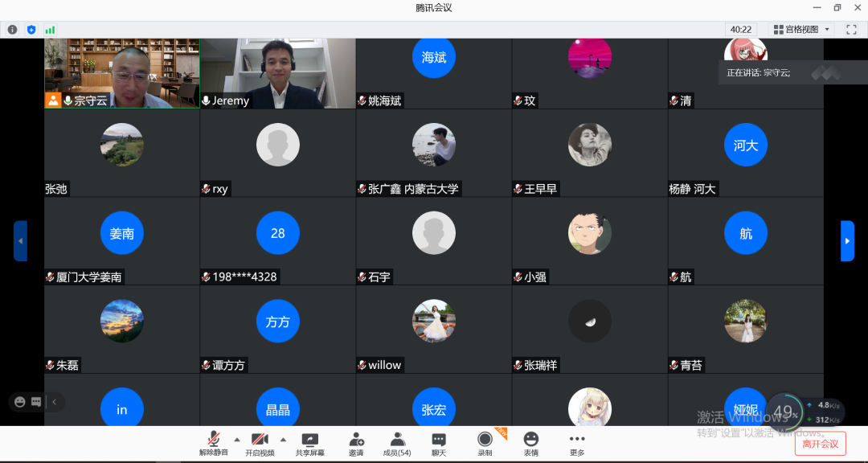Click avatar of 张广鑫 内蒙古大学
This screenshot has width=868, height=463.
tap(434, 145)
